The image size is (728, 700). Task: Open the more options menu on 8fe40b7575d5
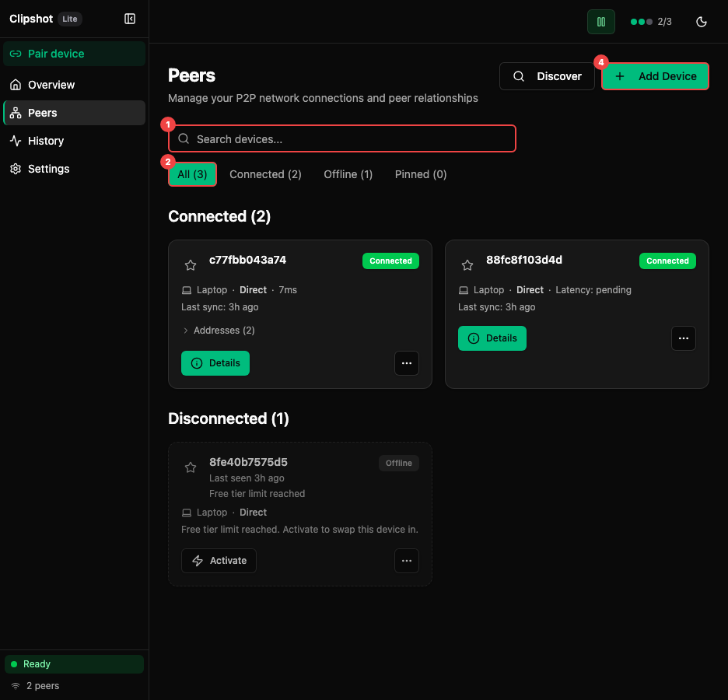click(x=406, y=561)
